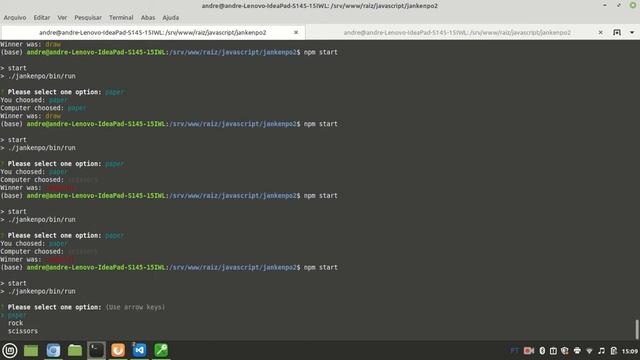Click the new tab icon
Screen dimensions: 640x360
click(x=617, y=32)
